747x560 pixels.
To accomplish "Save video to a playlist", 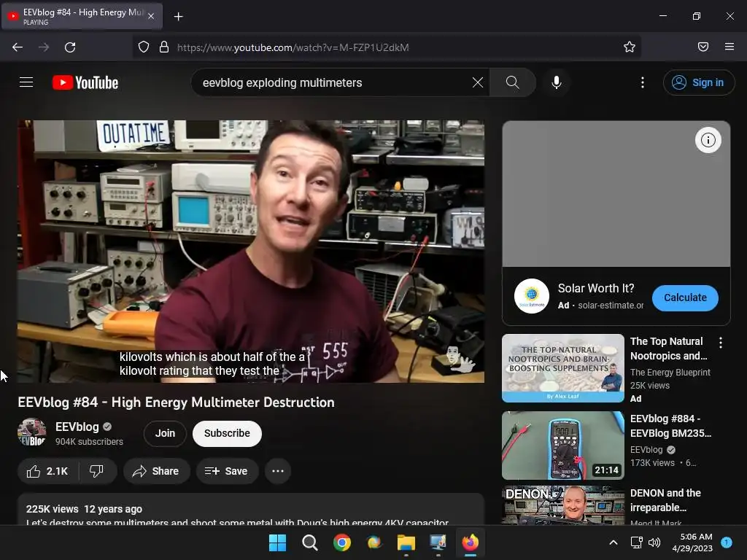I will click(x=226, y=471).
